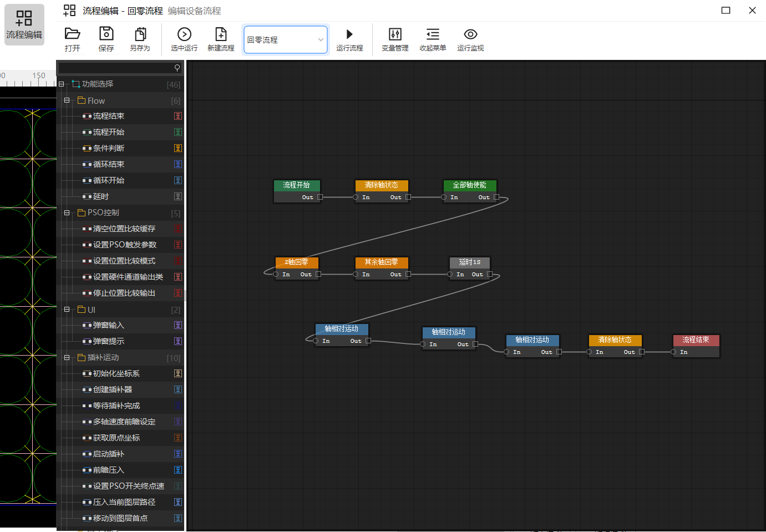Viewport: 766px width, 532px height.
Task: Click the purple icon beside 弹窗提示 row
Action: (178, 341)
